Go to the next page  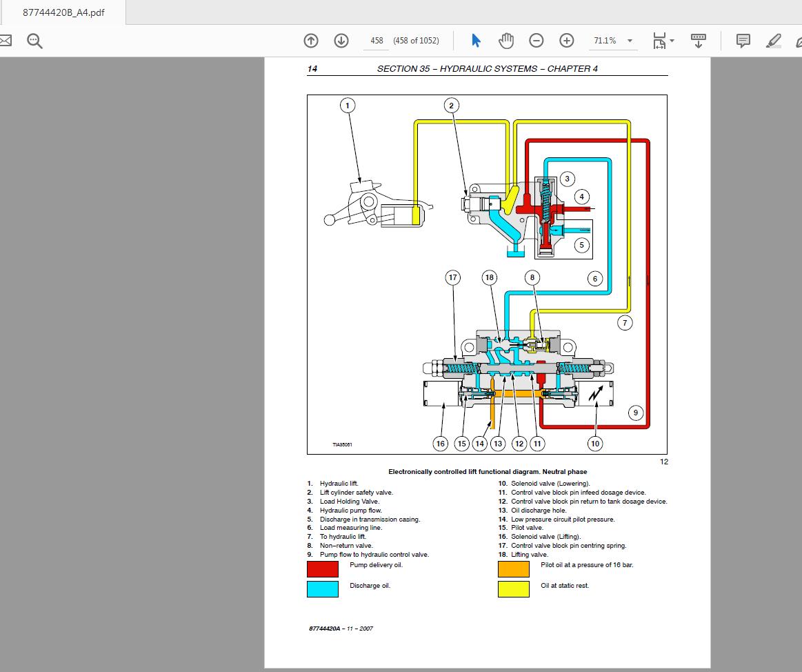[x=341, y=41]
